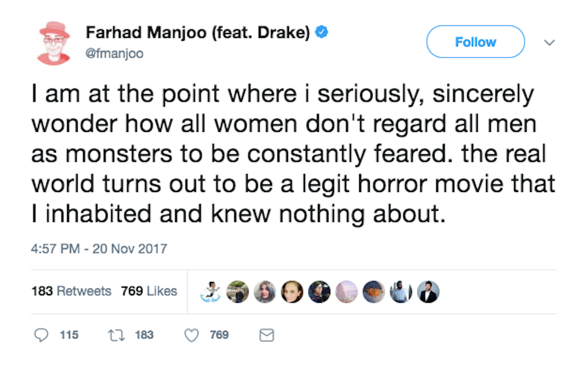Screen dimensions: 588x367
Task: View the 769 Likes list
Action: point(149,291)
